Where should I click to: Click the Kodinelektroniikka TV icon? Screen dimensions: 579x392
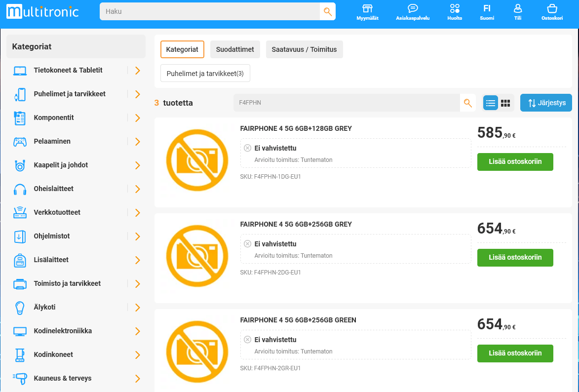coord(20,331)
